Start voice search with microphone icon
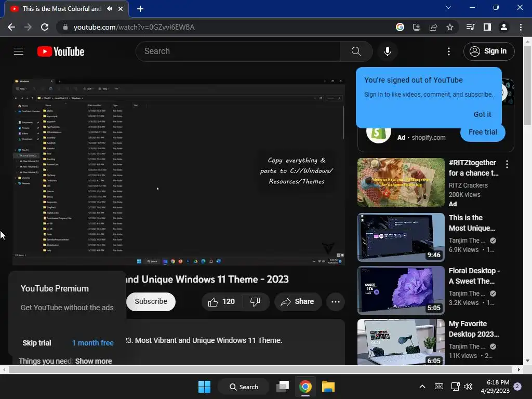The height and width of the screenshot is (399, 532). coord(388,51)
